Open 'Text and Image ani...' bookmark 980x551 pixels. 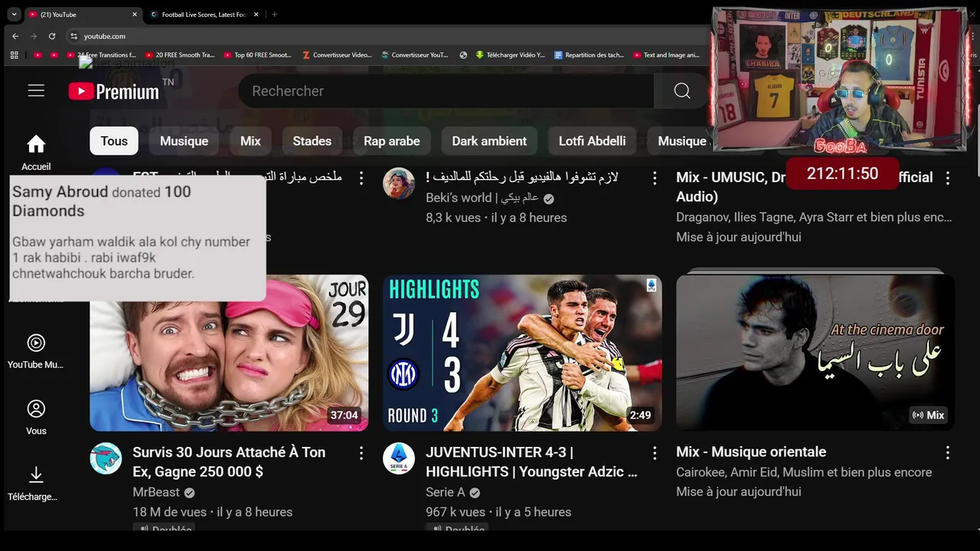(x=666, y=55)
